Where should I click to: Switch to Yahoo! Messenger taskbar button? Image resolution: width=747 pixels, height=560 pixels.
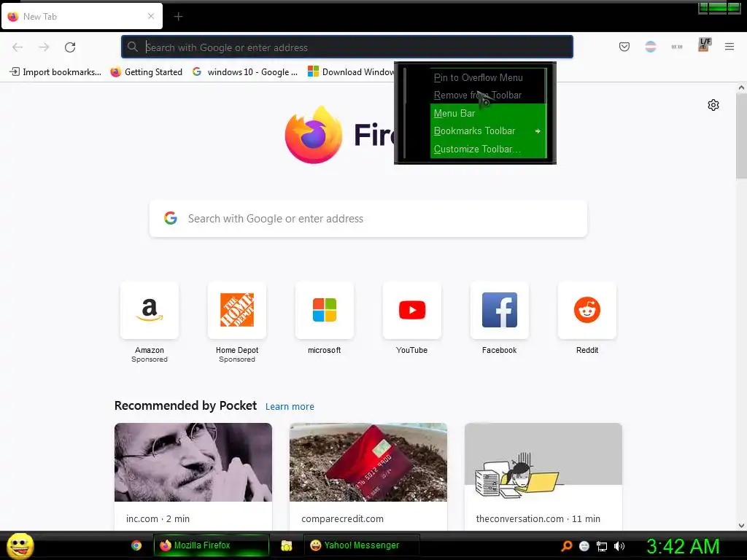(362, 545)
